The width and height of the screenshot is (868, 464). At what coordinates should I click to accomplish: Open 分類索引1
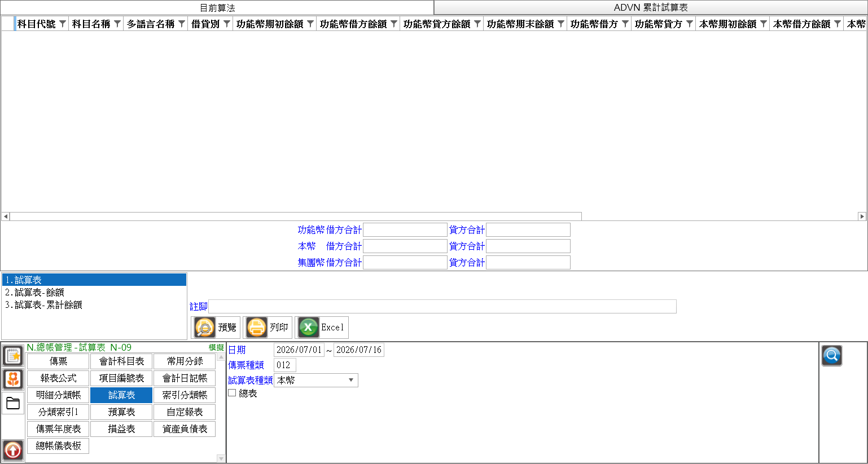(x=58, y=412)
